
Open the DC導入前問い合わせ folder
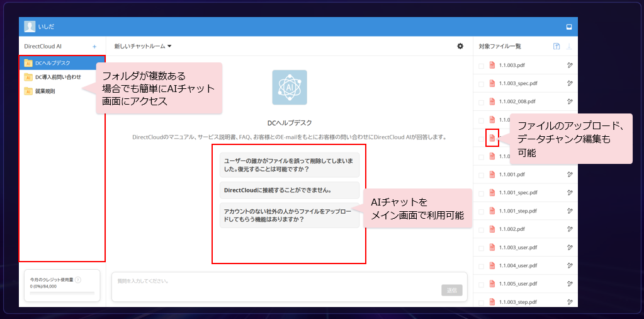[x=58, y=77]
